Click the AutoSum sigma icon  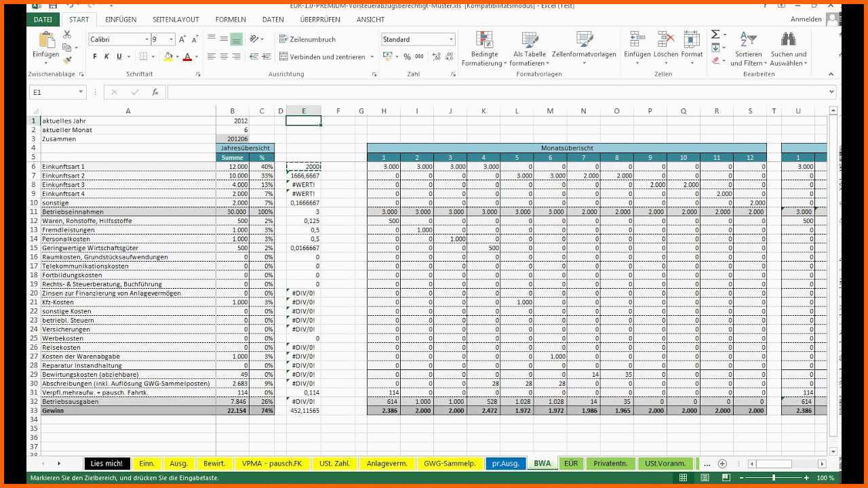point(715,35)
